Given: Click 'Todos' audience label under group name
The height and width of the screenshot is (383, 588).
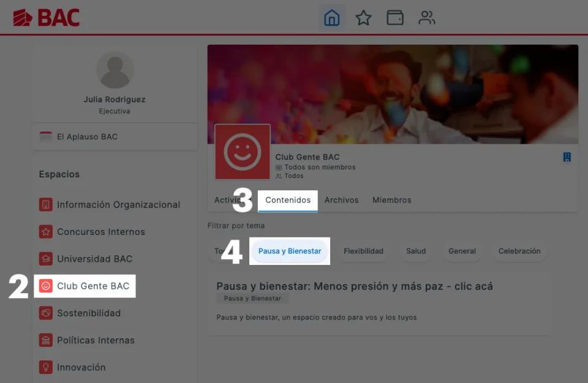Looking at the screenshot, I should [x=293, y=176].
